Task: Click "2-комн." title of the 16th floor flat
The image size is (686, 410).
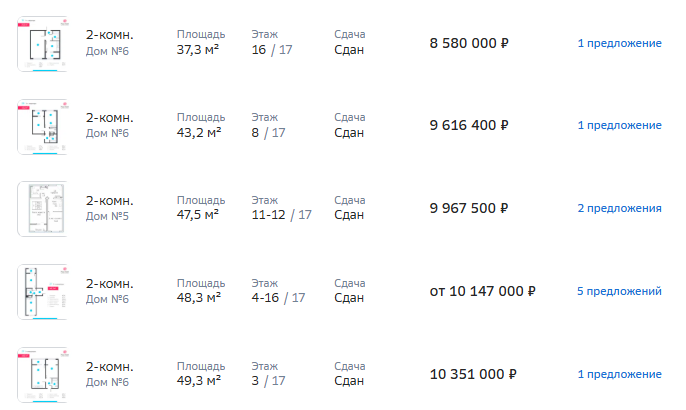Action: point(110,35)
